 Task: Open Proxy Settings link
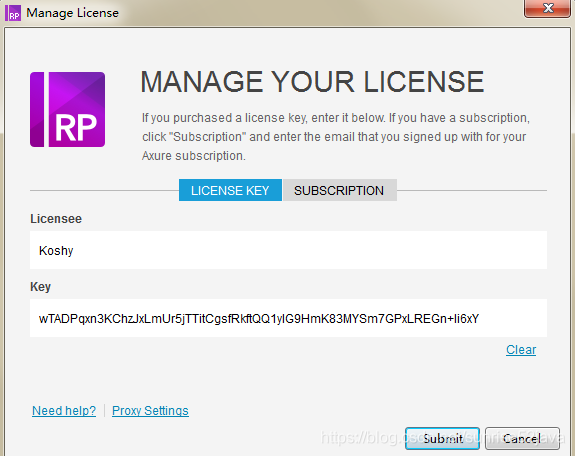150,411
